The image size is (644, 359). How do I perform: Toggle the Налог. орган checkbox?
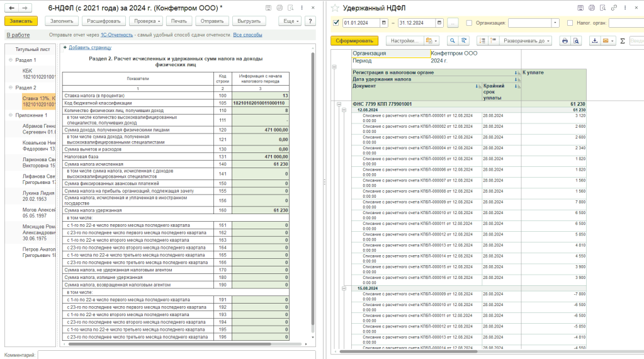(569, 23)
